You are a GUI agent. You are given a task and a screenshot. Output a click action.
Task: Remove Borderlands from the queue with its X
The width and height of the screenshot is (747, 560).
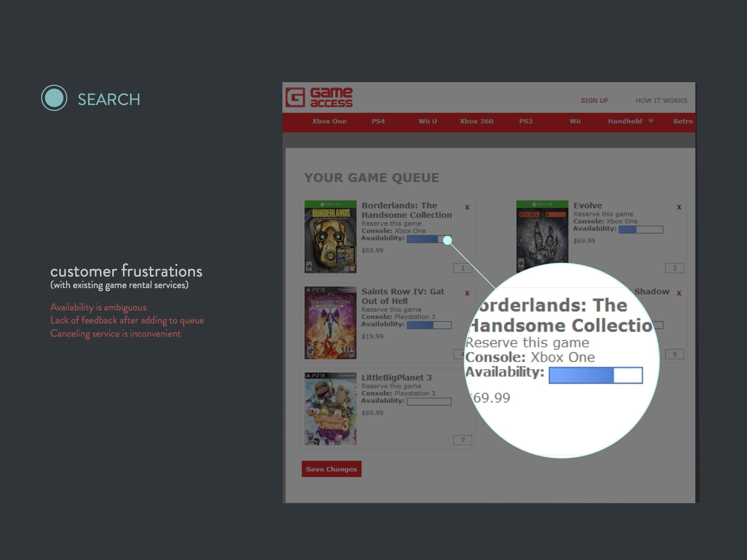[467, 207]
